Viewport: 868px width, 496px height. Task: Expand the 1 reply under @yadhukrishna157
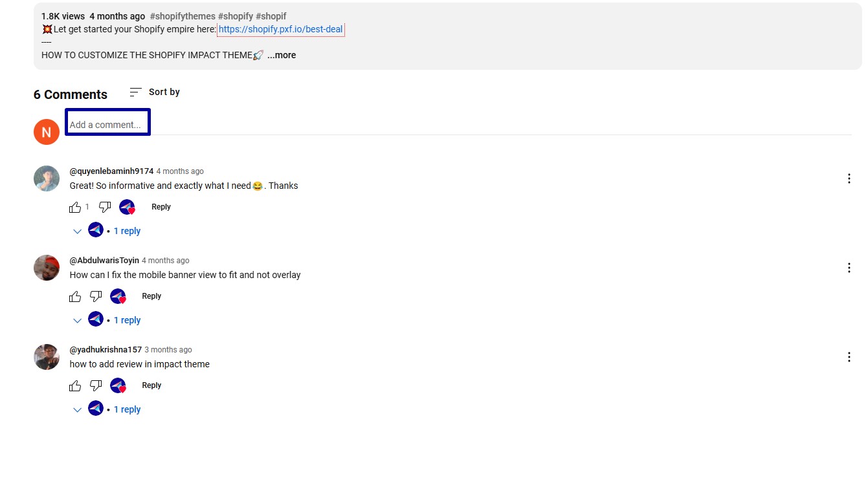[x=107, y=409]
